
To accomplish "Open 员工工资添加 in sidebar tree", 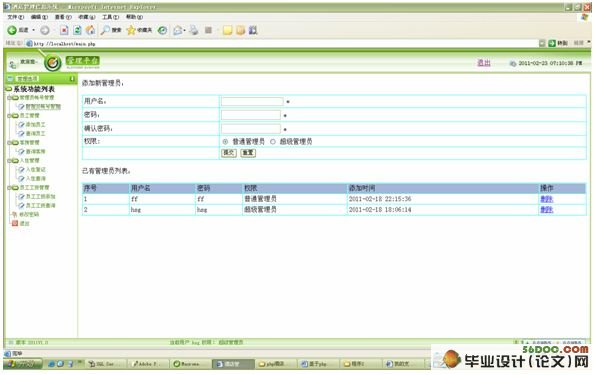I will click(40, 196).
